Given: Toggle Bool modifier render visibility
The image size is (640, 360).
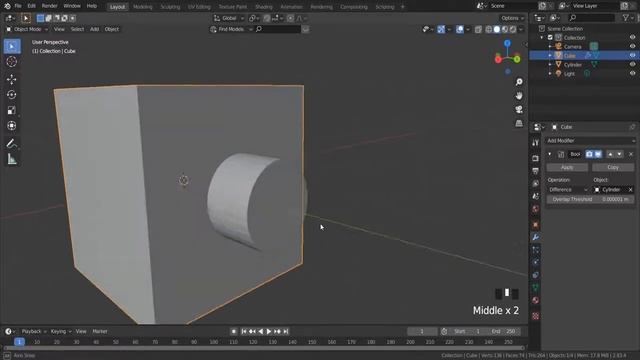Looking at the screenshot, I should click(x=589, y=154).
